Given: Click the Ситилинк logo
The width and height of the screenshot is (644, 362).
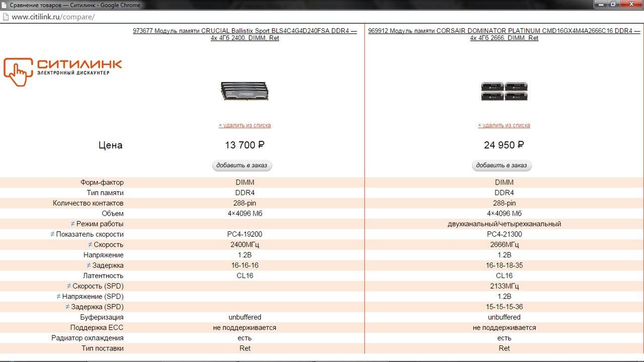Looking at the screenshot, I should coord(63,72).
